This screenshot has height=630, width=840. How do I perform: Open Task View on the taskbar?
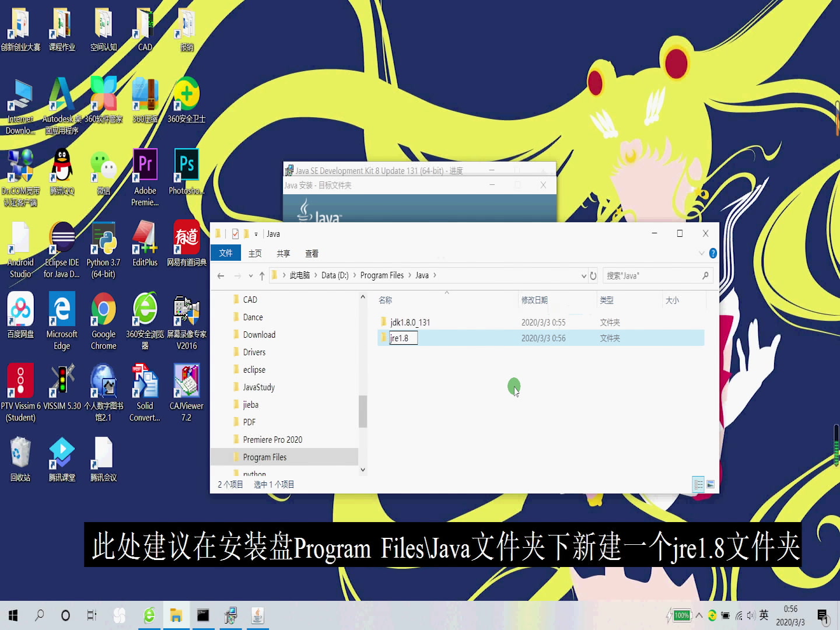click(92, 615)
